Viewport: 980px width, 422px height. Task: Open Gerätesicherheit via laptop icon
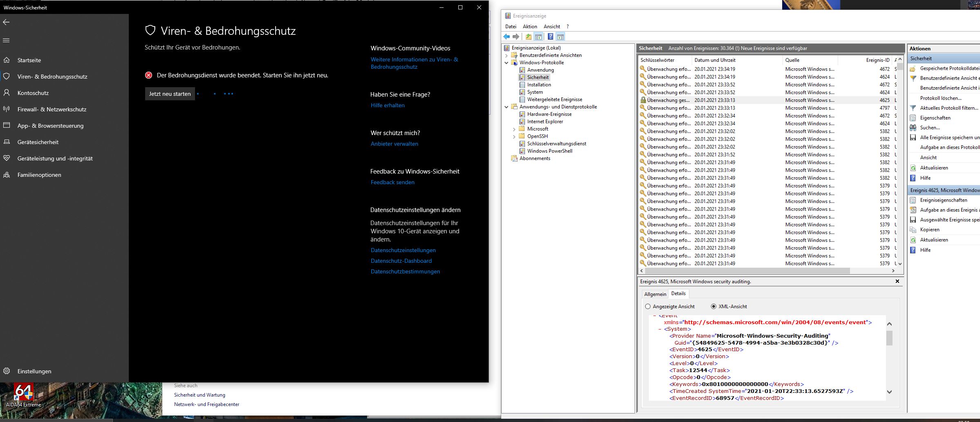coord(7,142)
